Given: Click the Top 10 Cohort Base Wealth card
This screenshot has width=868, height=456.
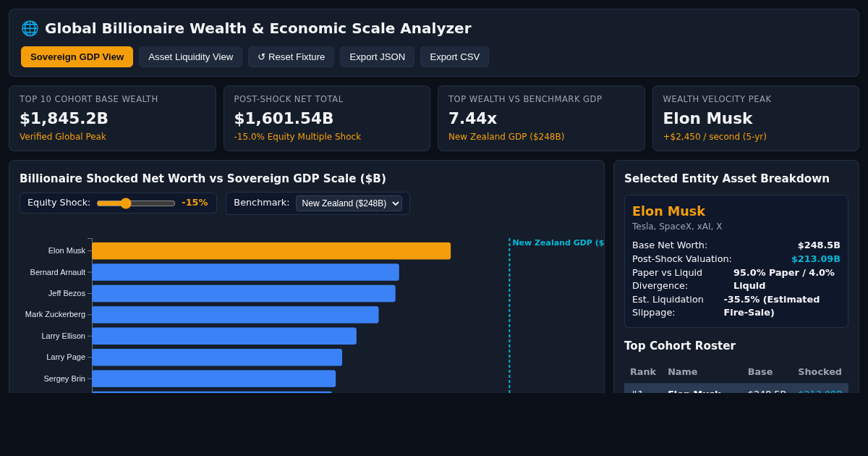Looking at the screenshot, I should [112, 118].
